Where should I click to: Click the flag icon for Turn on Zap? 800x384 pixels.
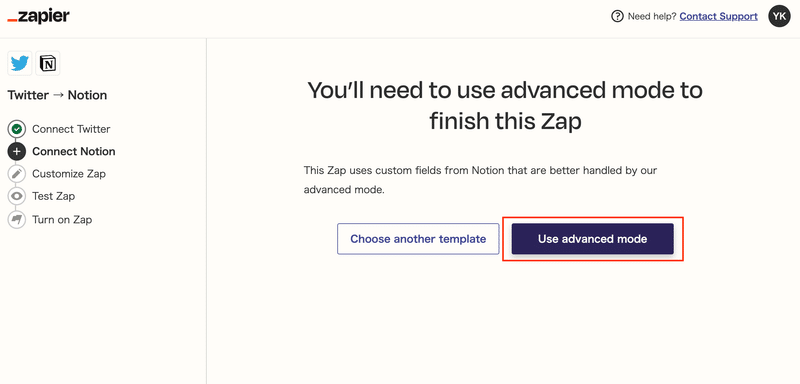(16, 220)
